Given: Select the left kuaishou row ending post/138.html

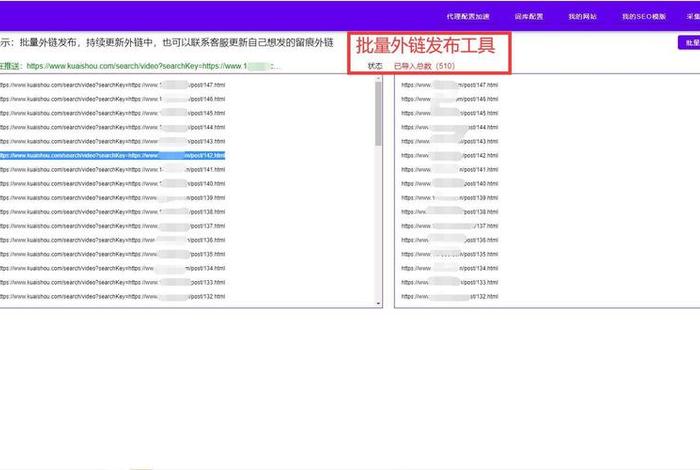Looking at the screenshot, I should [112, 212].
